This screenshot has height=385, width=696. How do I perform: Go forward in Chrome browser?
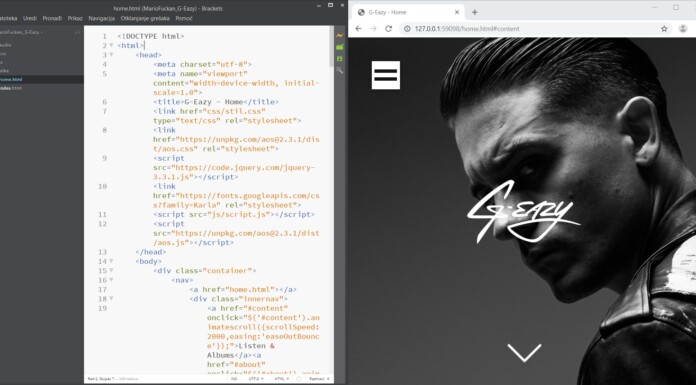(373, 29)
